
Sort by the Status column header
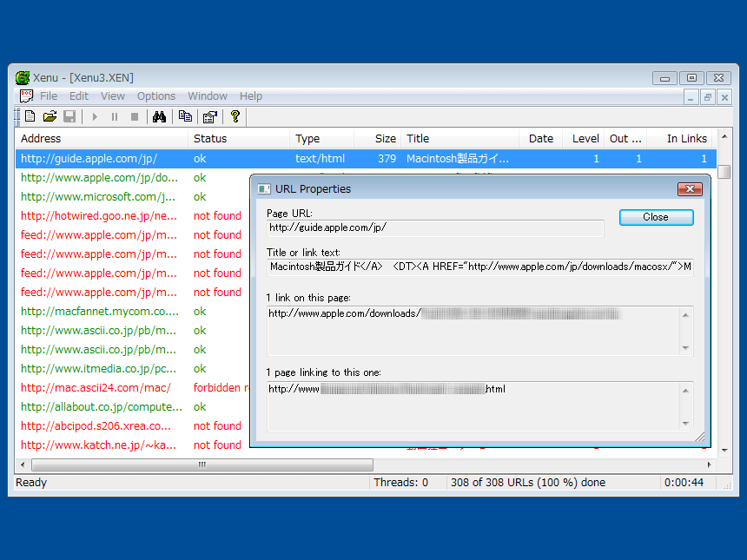239,139
